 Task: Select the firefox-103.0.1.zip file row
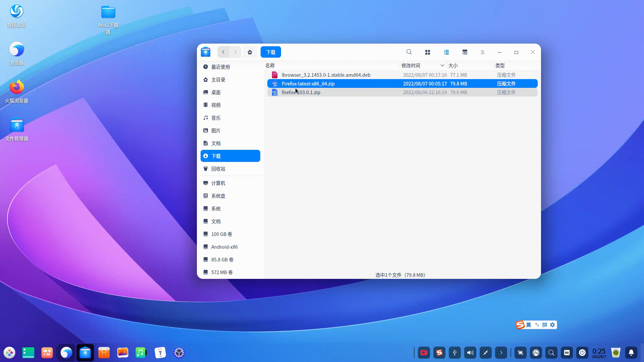[x=301, y=92]
